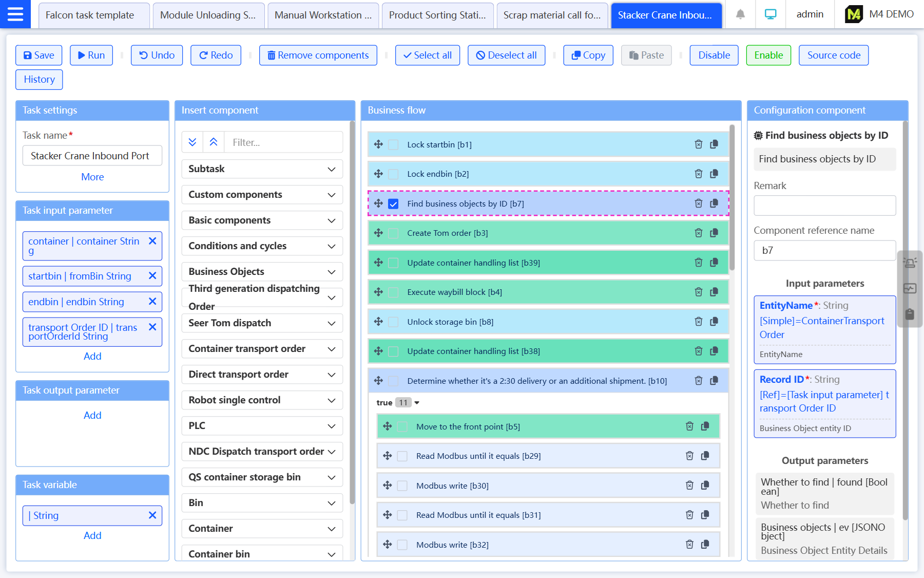924x578 pixels.
Task: Check the Lock endbin [b2] checkbox
Action: pyautogui.click(x=393, y=174)
